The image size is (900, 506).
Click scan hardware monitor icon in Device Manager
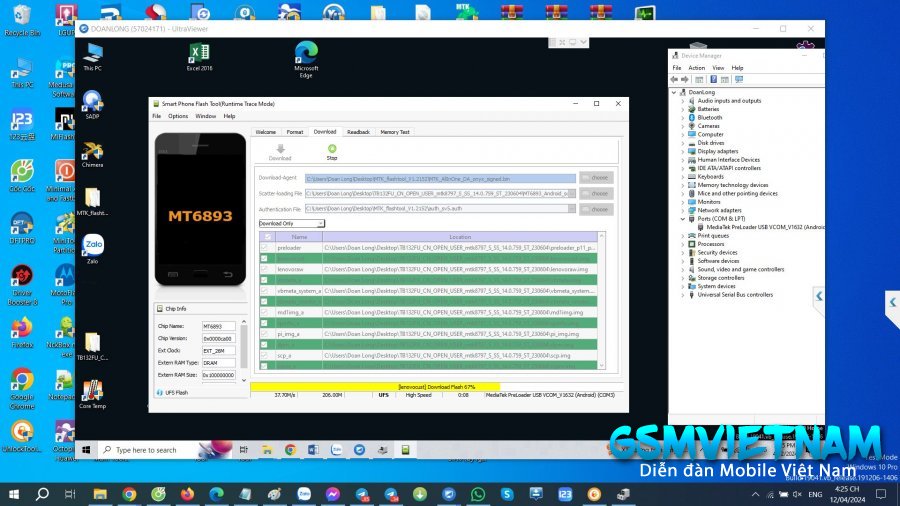[x=739, y=80]
